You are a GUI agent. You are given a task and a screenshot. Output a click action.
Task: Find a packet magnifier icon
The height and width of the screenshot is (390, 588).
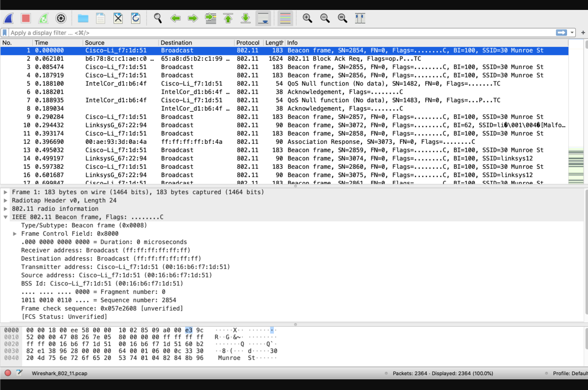157,18
